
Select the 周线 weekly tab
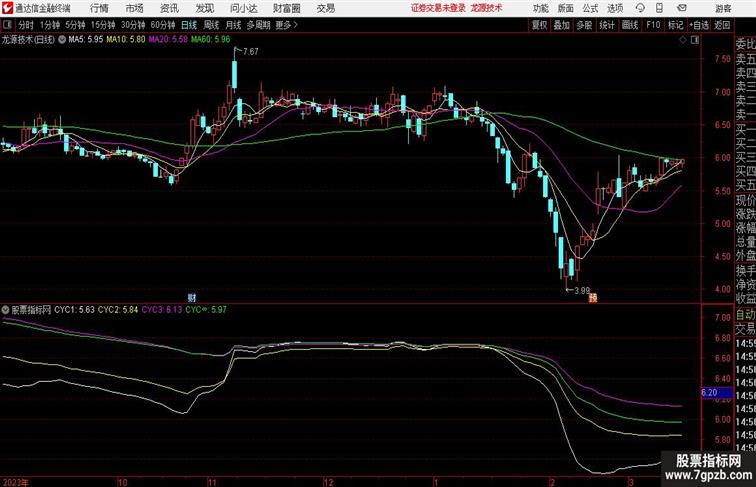pos(211,25)
